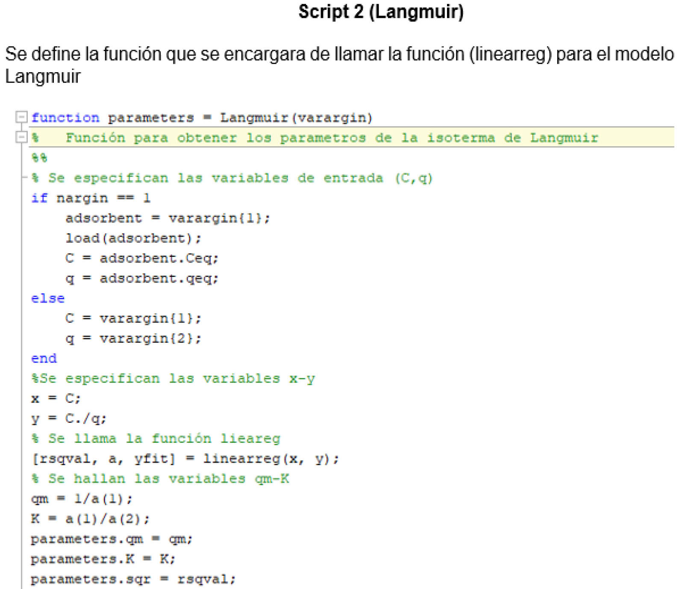The width and height of the screenshot is (700, 589).
Task: Click the 'qm = 1/a(1);' line
Action: (82, 499)
